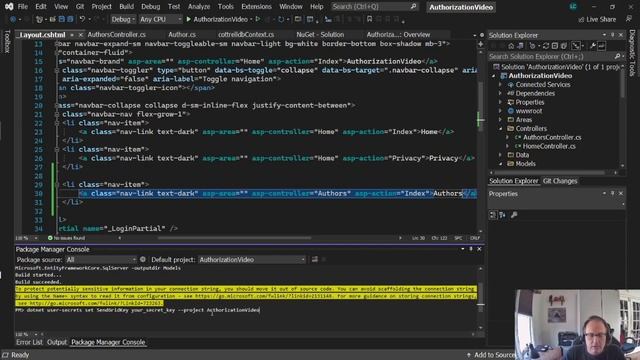This screenshot has width=640, height=360.
Task: Click the No issues found indicator
Action: pyautogui.click(x=67, y=238)
